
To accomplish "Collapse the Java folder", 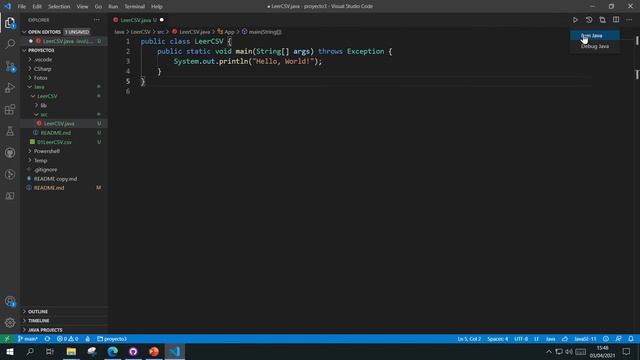I will point(39,87).
